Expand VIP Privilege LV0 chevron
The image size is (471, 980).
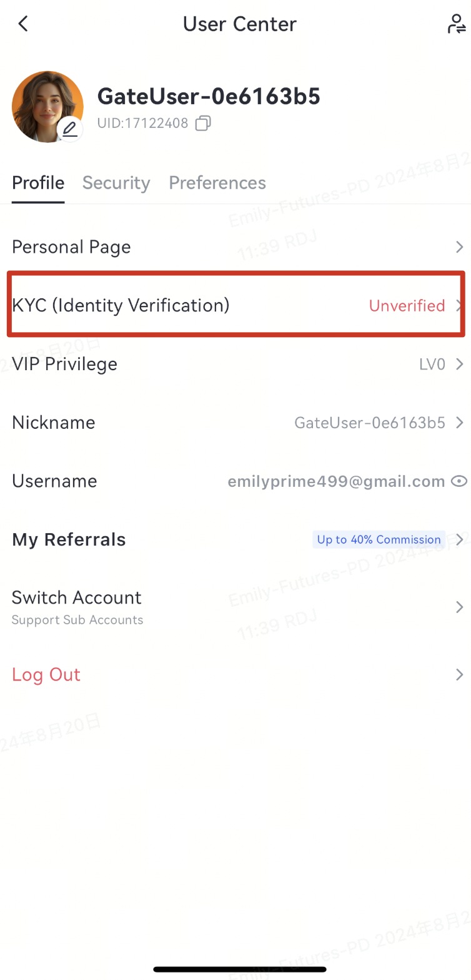459,364
